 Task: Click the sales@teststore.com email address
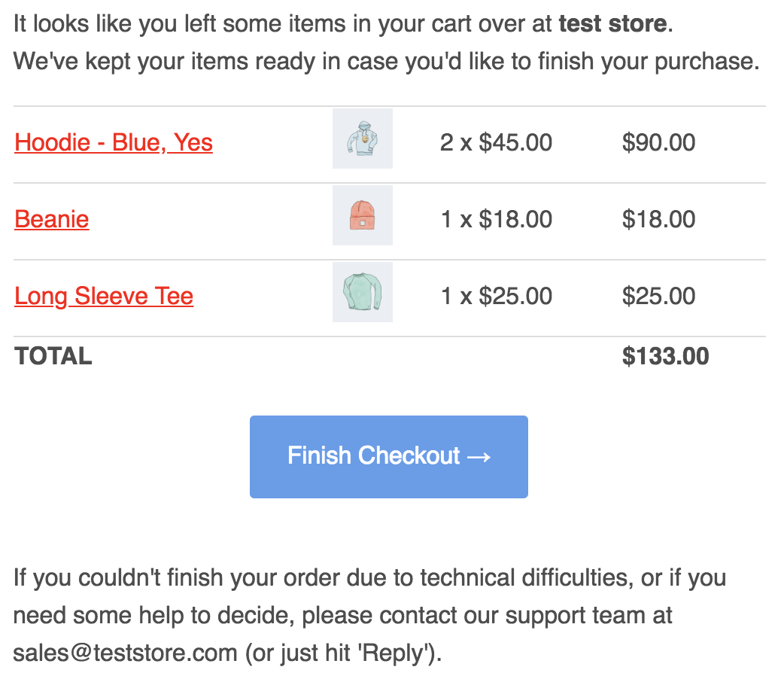(125, 653)
